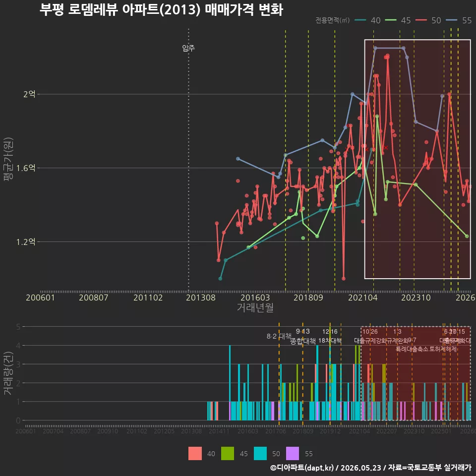Screen dimensions: 476x476
Task: Click the 전용면적(㎡) legend heading
Action: [x=332, y=20]
